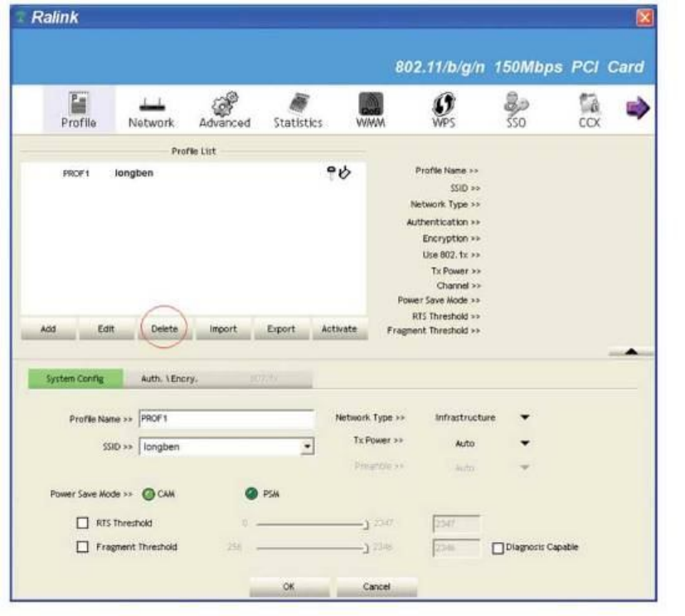
Task: Click the Delete profile button
Action: 165,329
